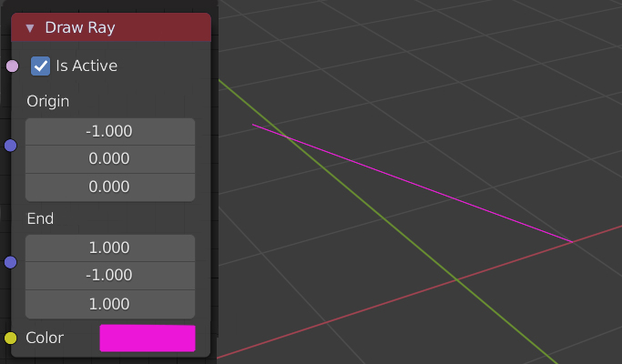
Task: Uncheck the Is Active checkbox
Action: (40, 66)
